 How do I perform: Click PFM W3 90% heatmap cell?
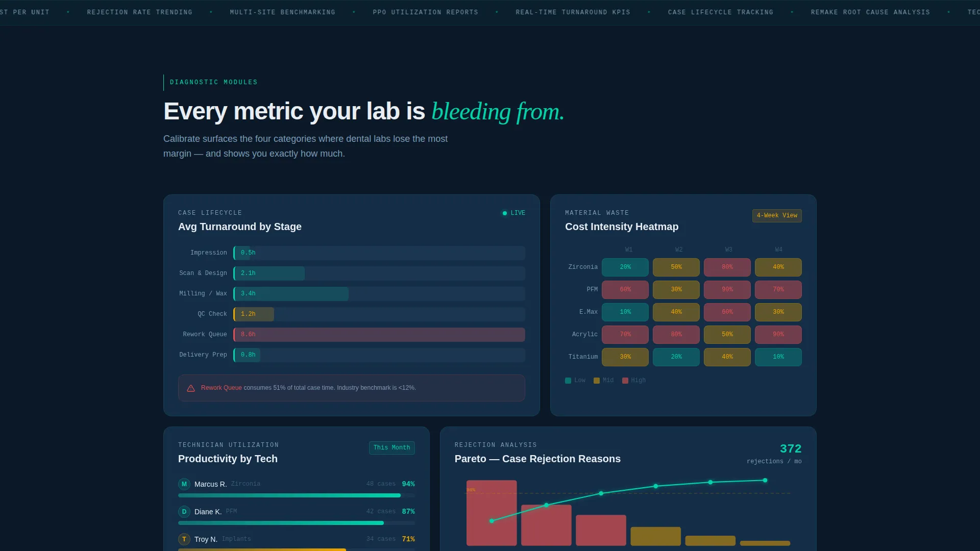pyautogui.click(x=727, y=290)
